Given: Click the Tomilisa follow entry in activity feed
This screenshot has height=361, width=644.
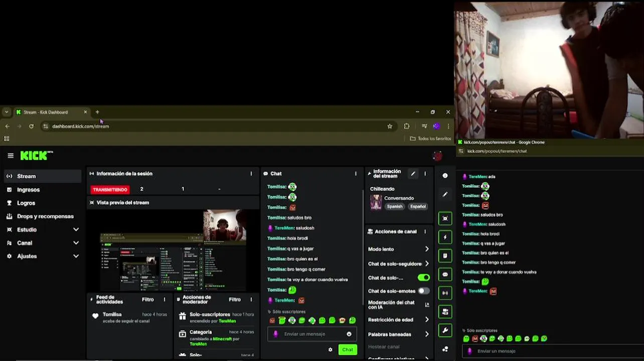Looking at the screenshot, I should (130, 317).
